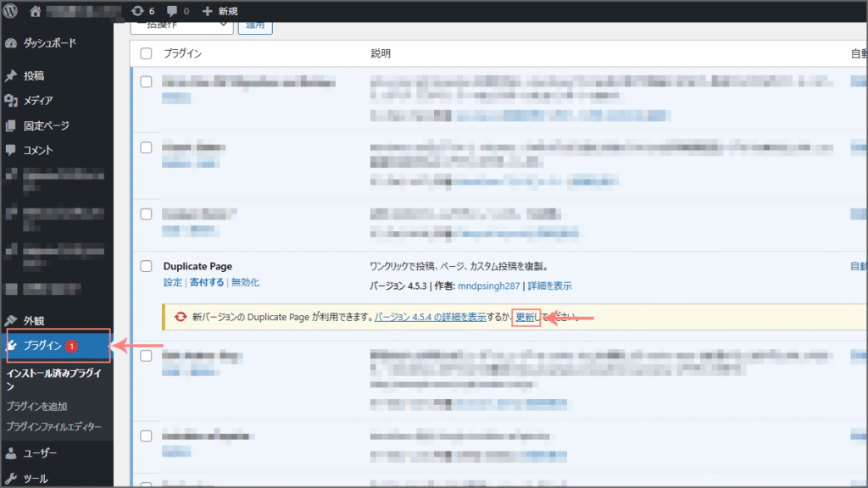Viewport: 868px width, 488px height.
Task: Click the 外観 paintbrush icon
Action: click(11, 320)
